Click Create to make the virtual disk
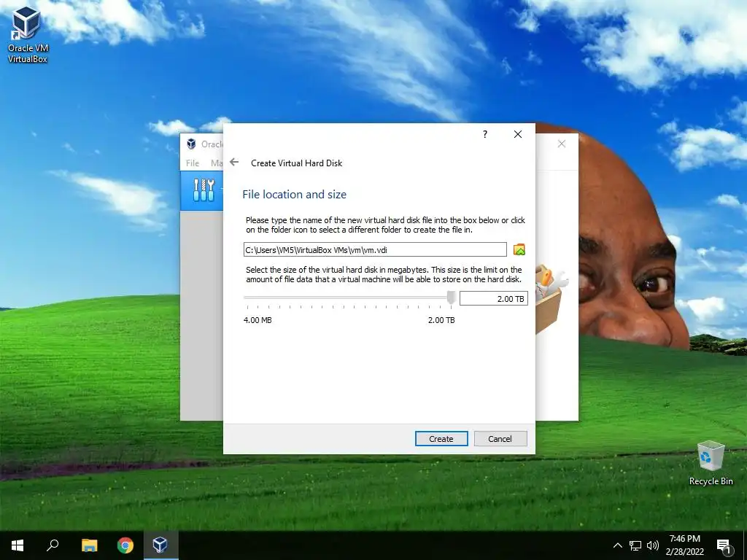 tap(441, 438)
